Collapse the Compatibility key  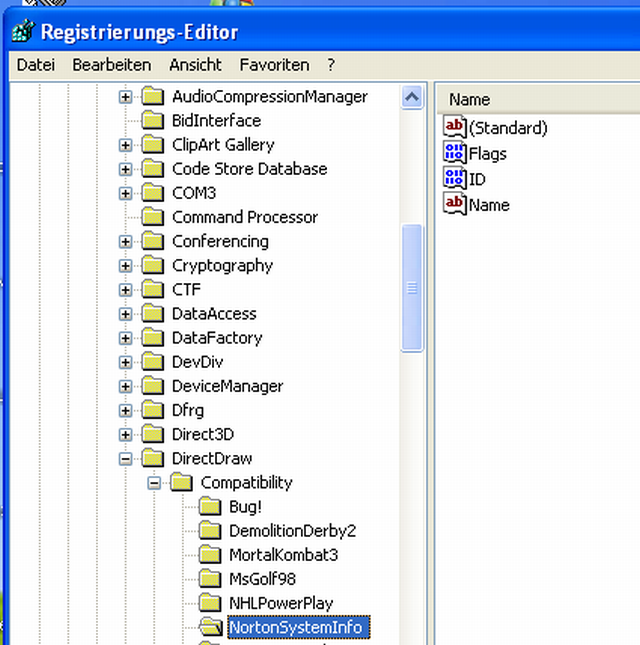click(x=154, y=483)
